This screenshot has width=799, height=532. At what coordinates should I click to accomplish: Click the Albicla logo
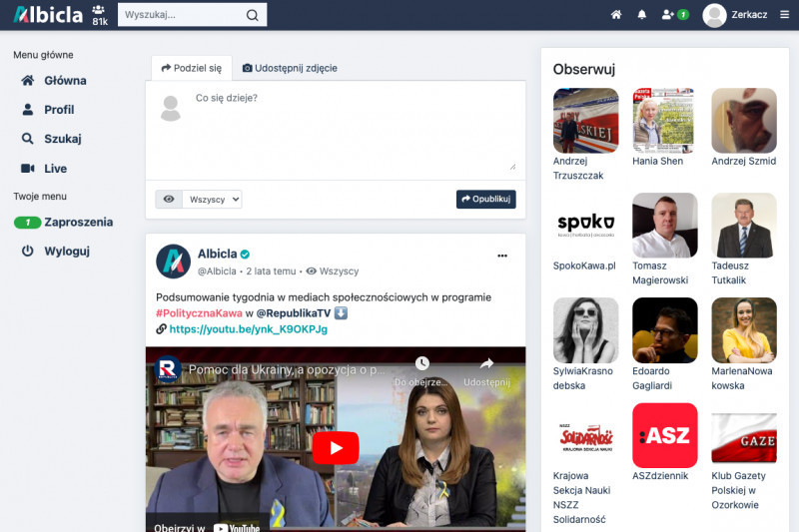47,15
